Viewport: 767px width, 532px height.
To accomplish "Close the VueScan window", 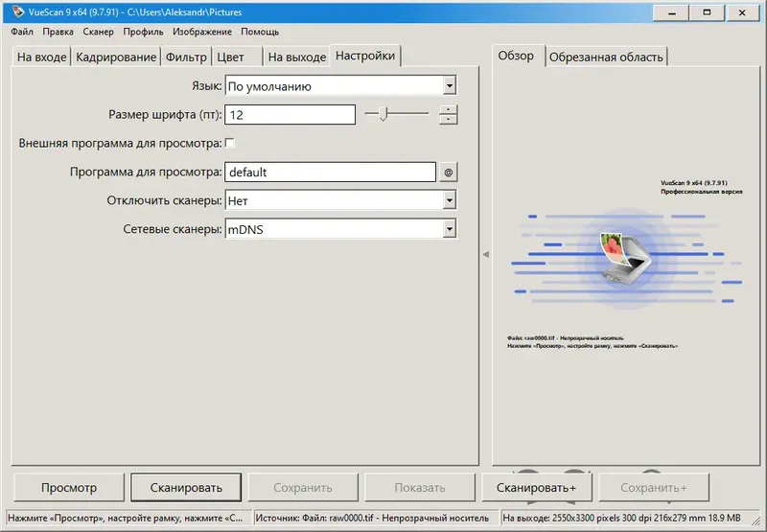I will (x=742, y=12).
